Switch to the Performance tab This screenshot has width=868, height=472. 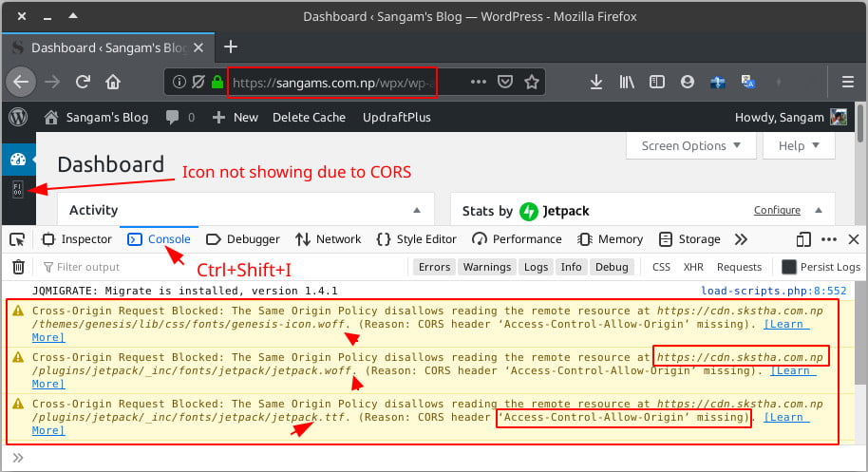(x=517, y=239)
